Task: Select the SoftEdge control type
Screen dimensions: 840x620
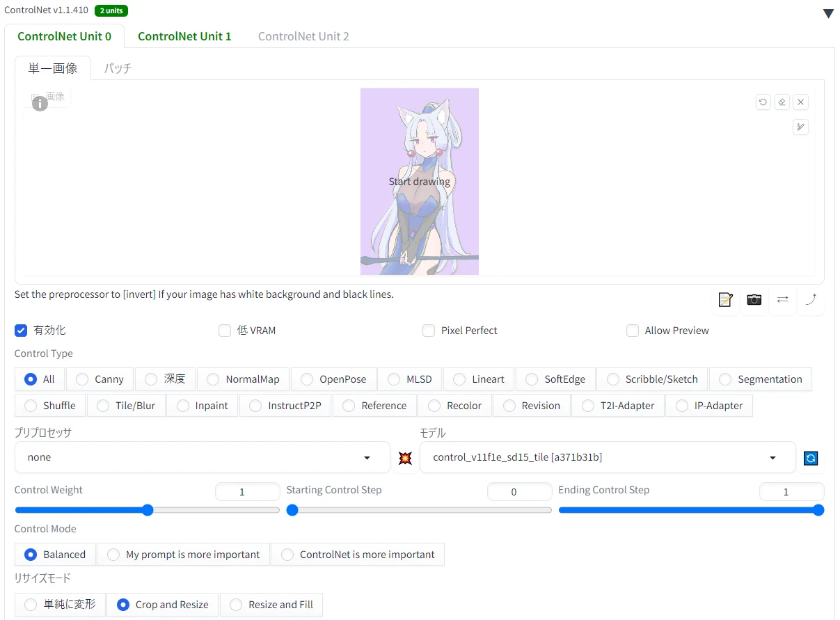Action: point(555,379)
